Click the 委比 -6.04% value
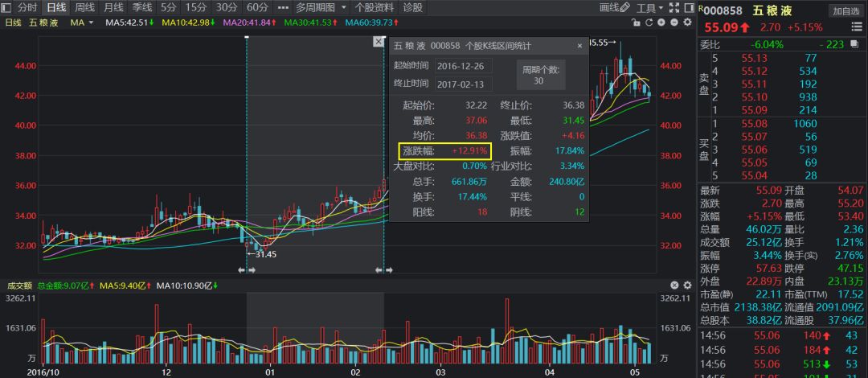 [767, 44]
